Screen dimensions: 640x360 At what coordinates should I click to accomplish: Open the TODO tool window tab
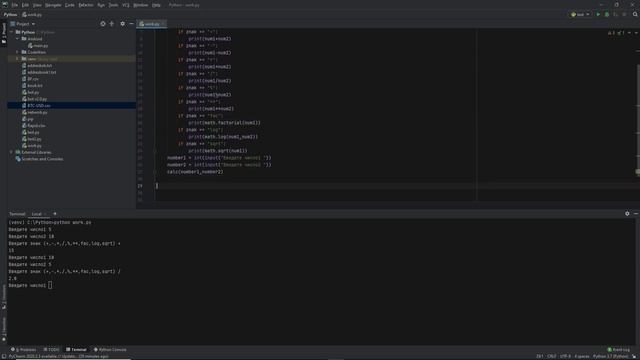coord(51,350)
